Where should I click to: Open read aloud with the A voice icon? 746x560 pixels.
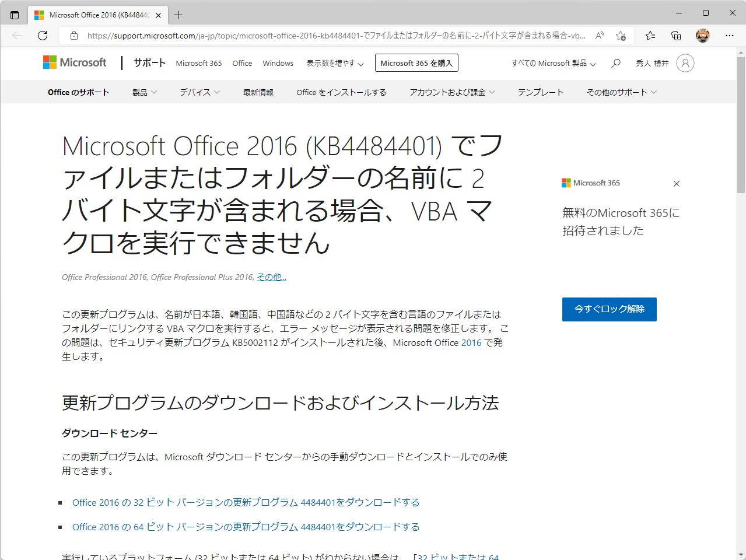point(599,35)
